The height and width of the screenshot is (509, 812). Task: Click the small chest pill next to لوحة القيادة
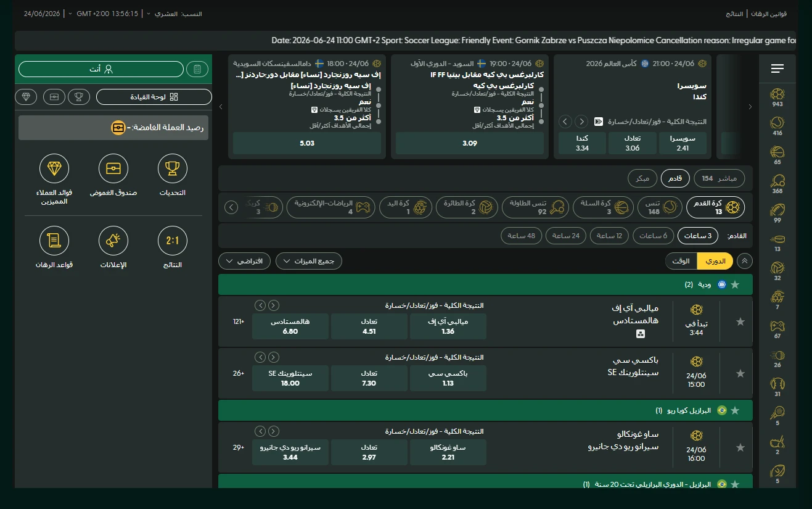[54, 97]
